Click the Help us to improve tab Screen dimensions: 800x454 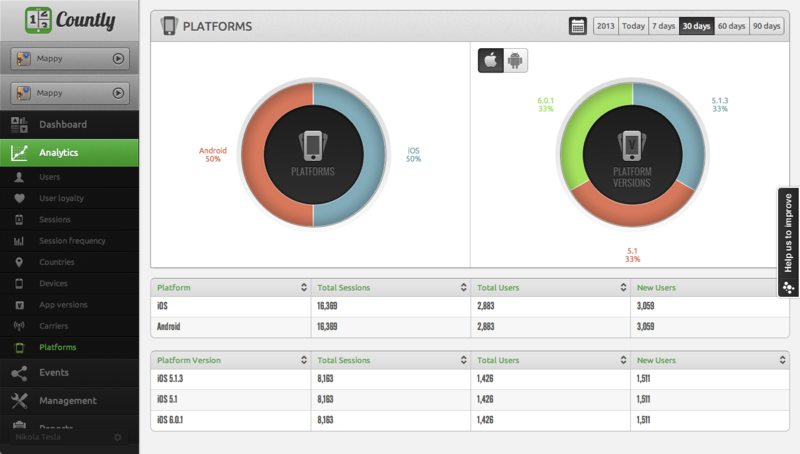click(x=788, y=242)
